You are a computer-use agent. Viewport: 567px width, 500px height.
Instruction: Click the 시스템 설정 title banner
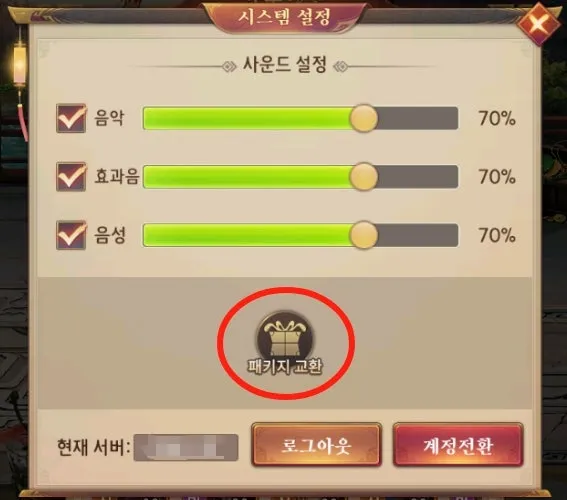284,17
